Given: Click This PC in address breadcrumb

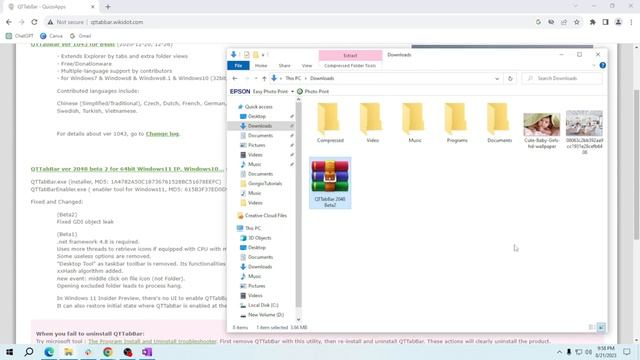Looking at the screenshot, I should click(293, 78).
